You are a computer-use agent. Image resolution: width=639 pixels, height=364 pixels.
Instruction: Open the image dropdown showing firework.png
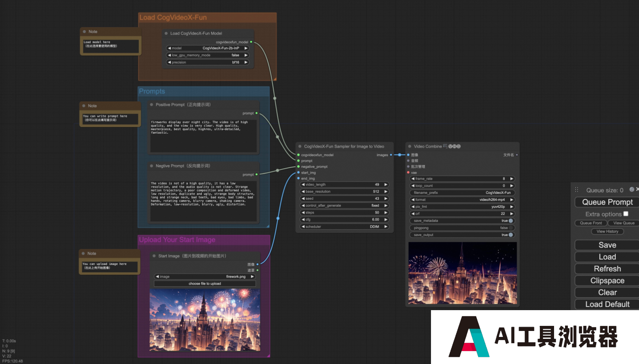[204, 277]
